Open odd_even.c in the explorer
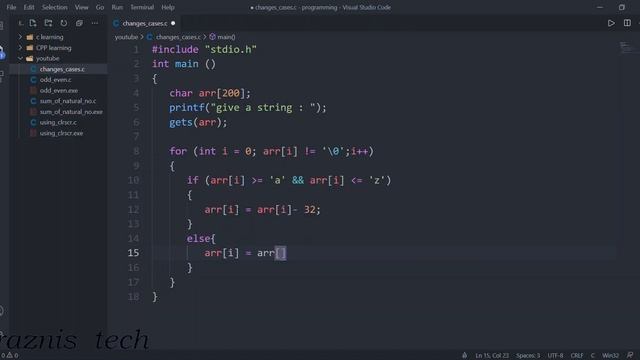Image resolution: width=640 pixels, height=360 pixels. [x=56, y=80]
